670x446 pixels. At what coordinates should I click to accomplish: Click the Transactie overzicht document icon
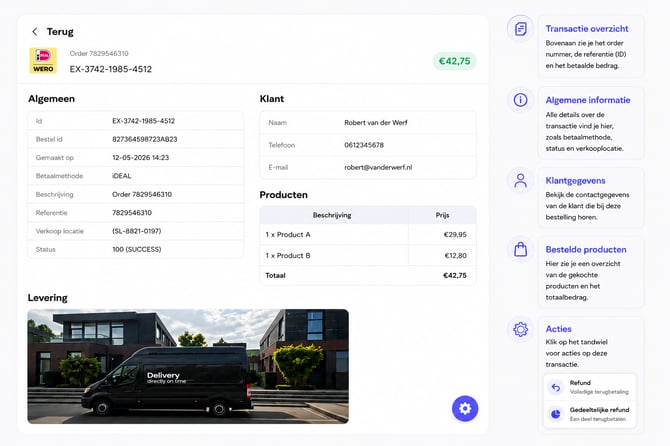pos(520,29)
